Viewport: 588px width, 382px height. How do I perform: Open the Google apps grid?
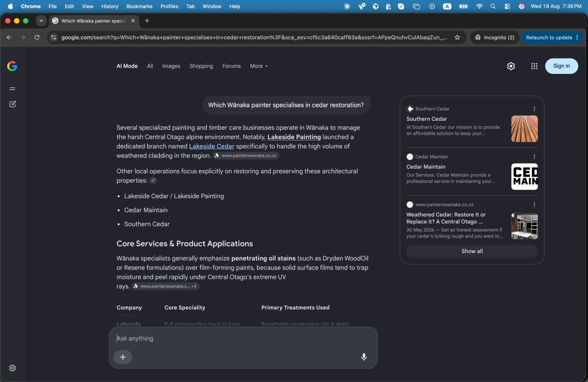click(x=534, y=66)
